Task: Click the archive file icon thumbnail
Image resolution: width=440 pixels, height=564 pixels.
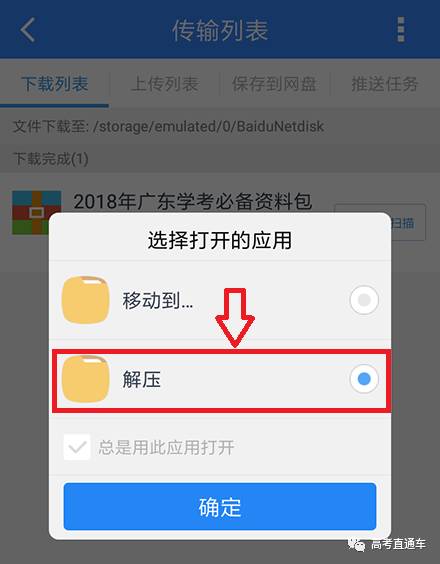Action: pos(37,213)
